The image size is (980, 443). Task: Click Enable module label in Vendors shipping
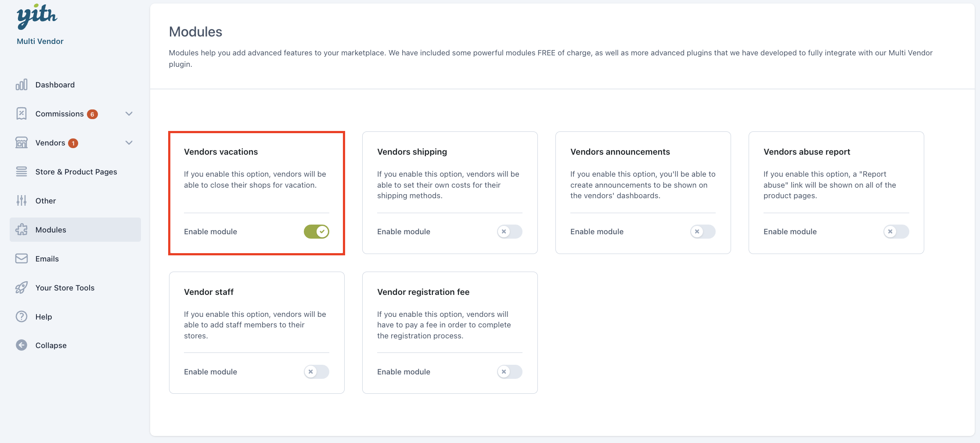pyautogui.click(x=404, y=232)
